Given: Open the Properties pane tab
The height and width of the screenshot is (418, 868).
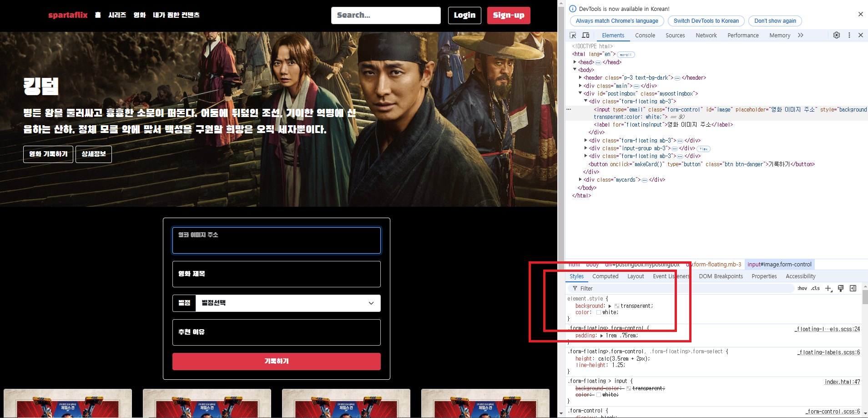Looking at the screenshot, I should (764, 276).
